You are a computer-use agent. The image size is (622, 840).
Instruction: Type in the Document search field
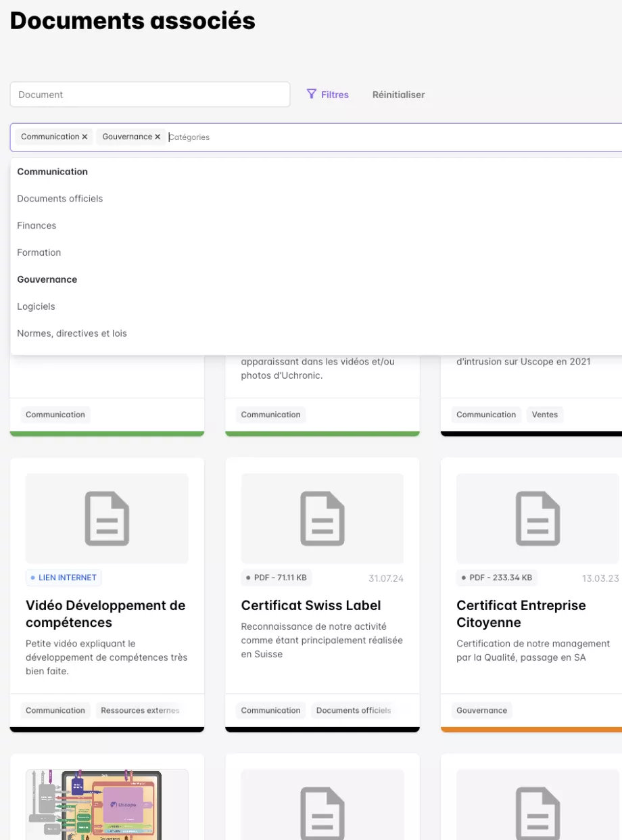click(149, 95)
